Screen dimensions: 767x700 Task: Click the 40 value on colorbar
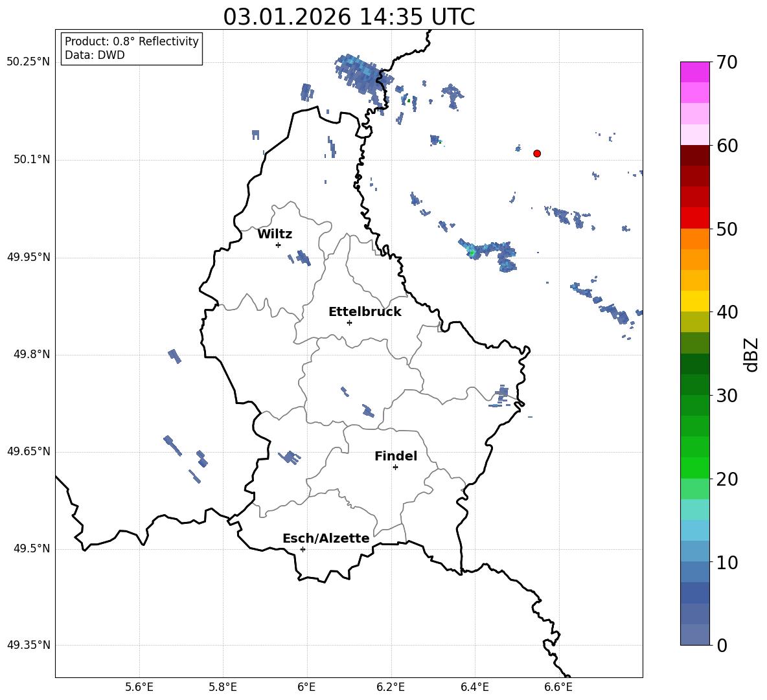click(x=727, y=312)
